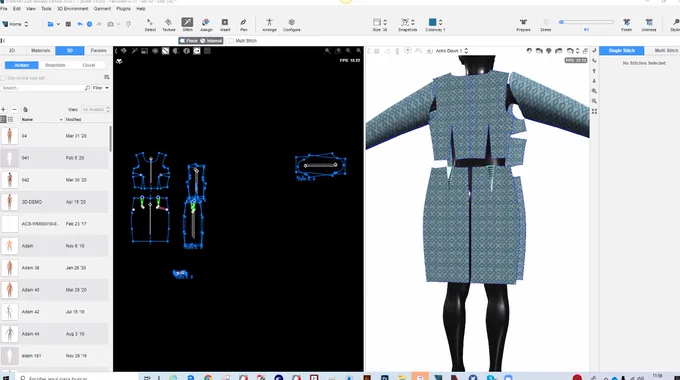Select the Pen tool
Image resolution: width=680 pixels, height=380 pixels.
[x=243, y=25]
